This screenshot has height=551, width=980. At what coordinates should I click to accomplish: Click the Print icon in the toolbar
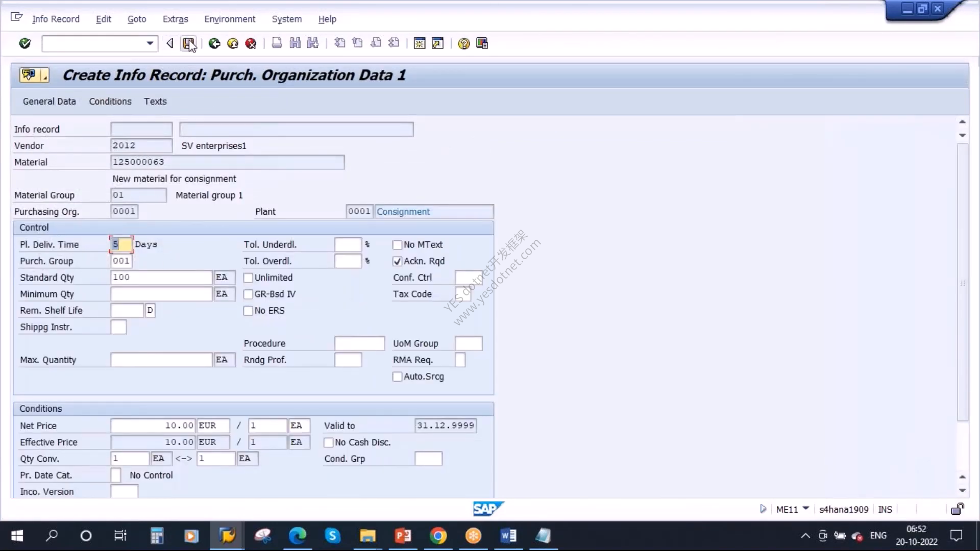coord(277,43)
